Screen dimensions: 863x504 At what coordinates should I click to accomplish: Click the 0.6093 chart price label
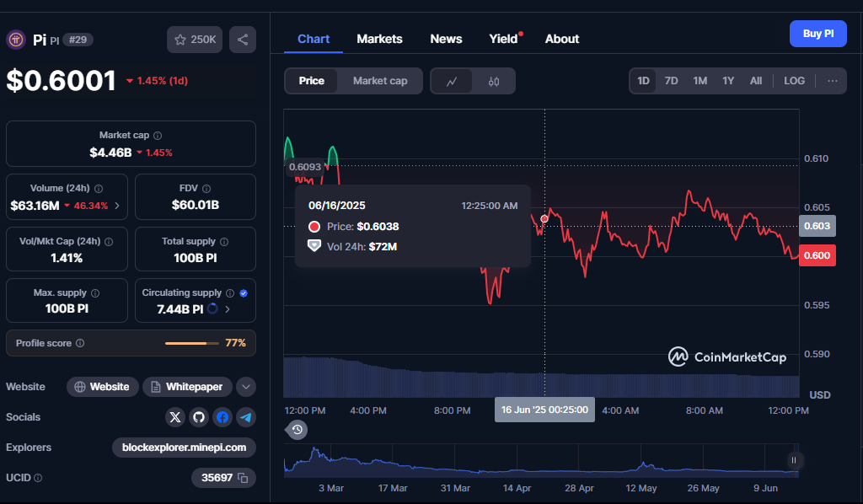click(x=305, y=167)
